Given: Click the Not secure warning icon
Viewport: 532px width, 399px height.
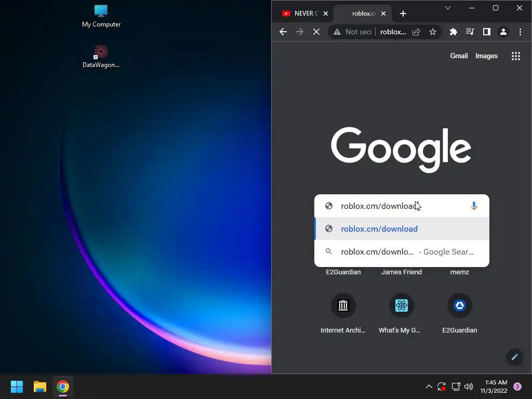Looking at the screenshot, I should [x=337, y=32].
